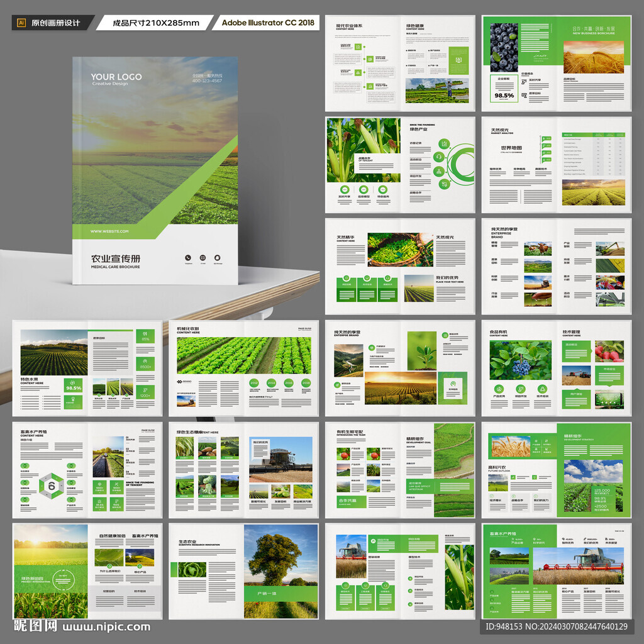Screen dimensions: 644x644
Task: Click the strawberries photo
Action: coord(609,351)
